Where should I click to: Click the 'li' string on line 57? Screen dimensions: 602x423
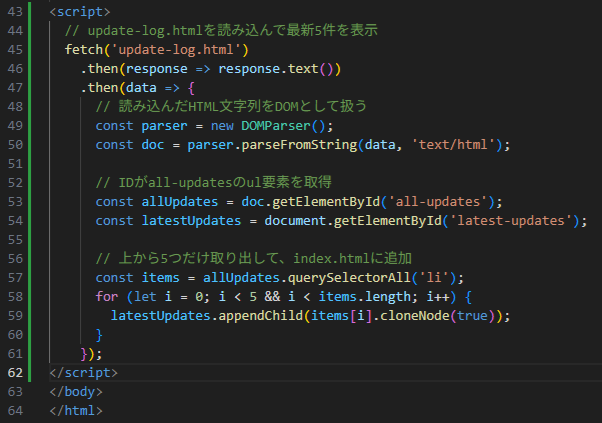tap(434, 278)
